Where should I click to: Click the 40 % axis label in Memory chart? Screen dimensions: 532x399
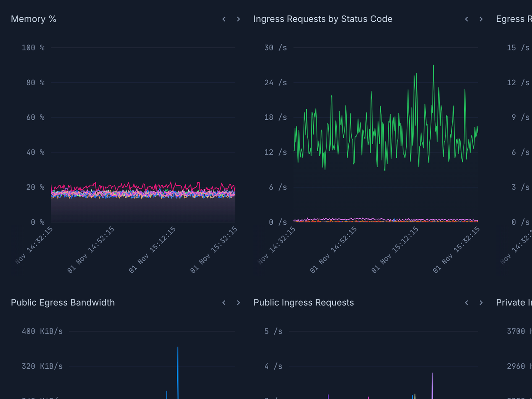(x=35, y=152)
